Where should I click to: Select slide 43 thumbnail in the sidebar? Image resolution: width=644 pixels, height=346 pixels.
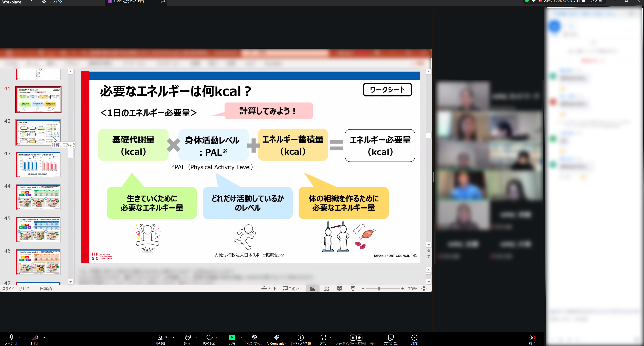point(38,164)
